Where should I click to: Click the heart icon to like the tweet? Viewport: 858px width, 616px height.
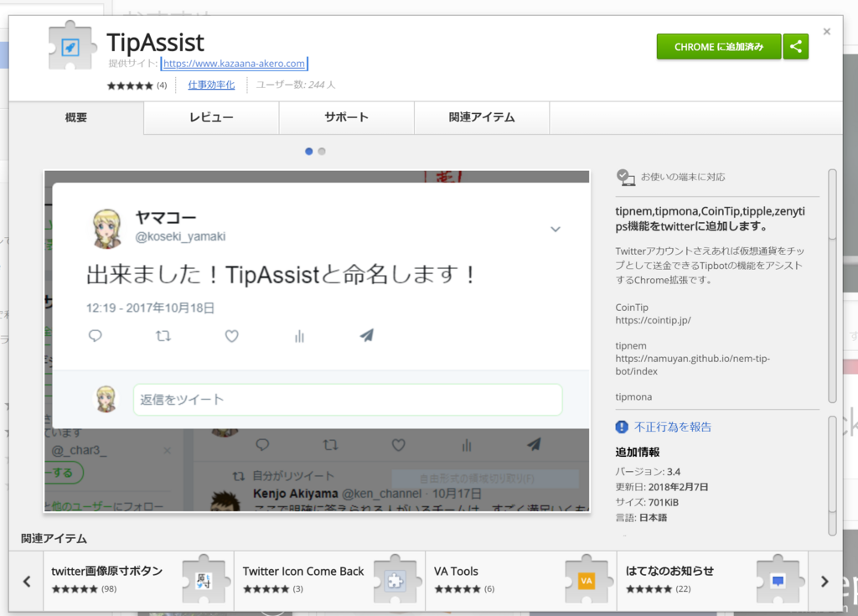point(231,335)
